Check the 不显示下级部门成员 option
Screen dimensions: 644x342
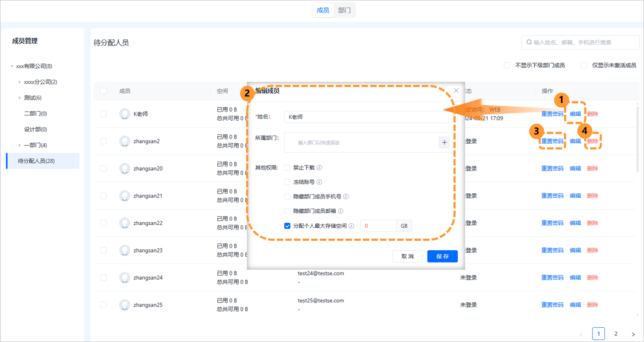[507, 65]
